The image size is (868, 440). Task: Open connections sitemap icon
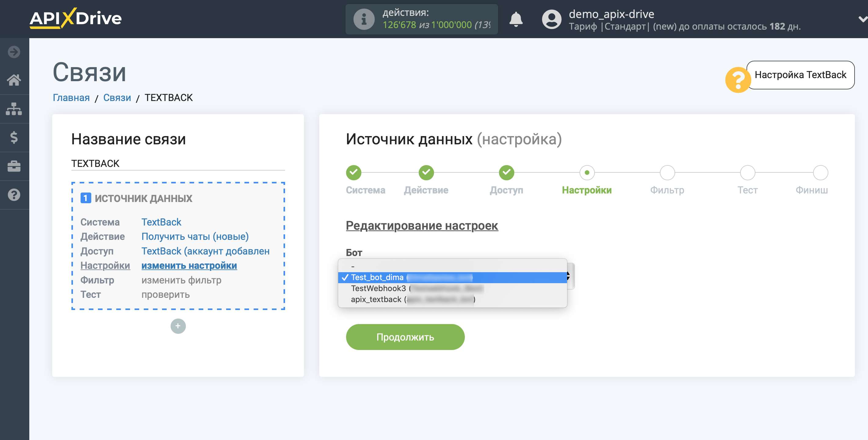pyautogui.click(x=14, y=109)
